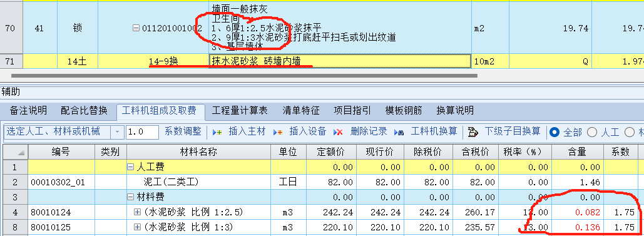This screenshot has height=236, width=644.
Task: Click the 系数 column header
Action: coord(620,152)
